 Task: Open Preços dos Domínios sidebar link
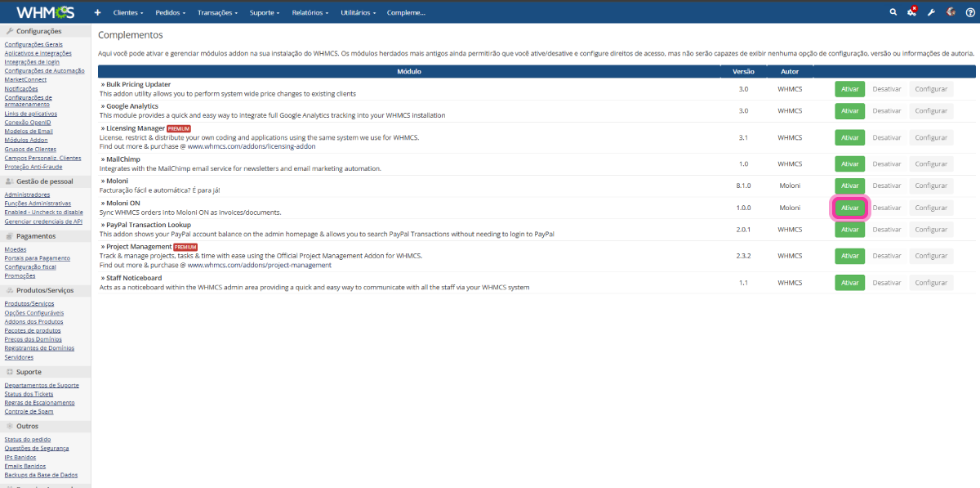pyautogui.click(x=33, y=339)
